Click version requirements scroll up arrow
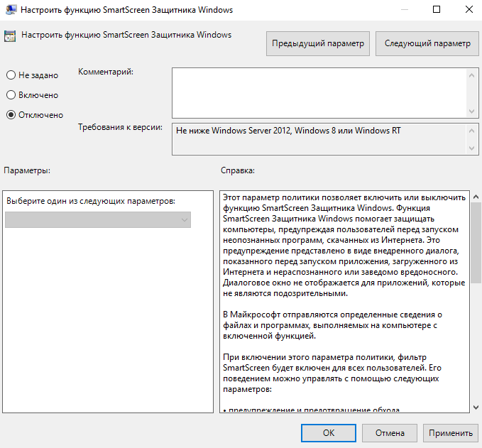The width and height of the screenshot is (482, 448). coord(472,131)
